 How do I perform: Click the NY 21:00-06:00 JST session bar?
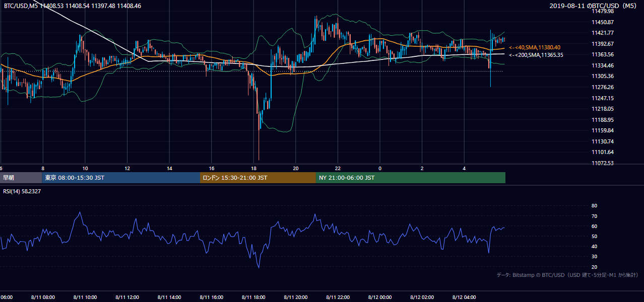click(411, 178)
